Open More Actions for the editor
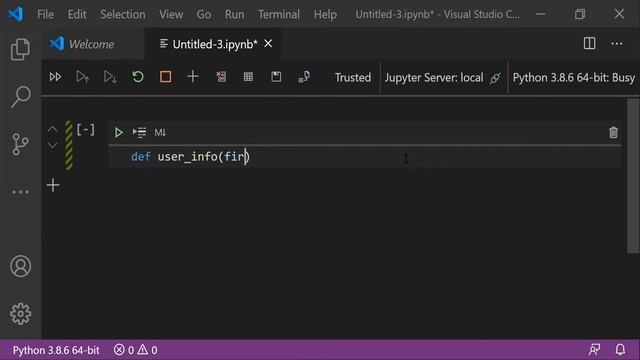Image resolution: width=640 pixels, height=360 pixels. tap(617, 43)
